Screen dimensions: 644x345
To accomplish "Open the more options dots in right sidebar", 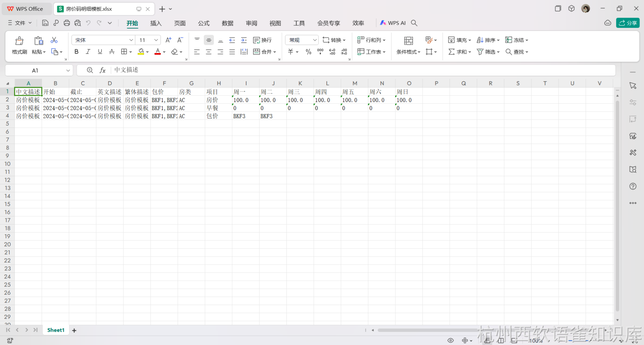I will point(633,203).
